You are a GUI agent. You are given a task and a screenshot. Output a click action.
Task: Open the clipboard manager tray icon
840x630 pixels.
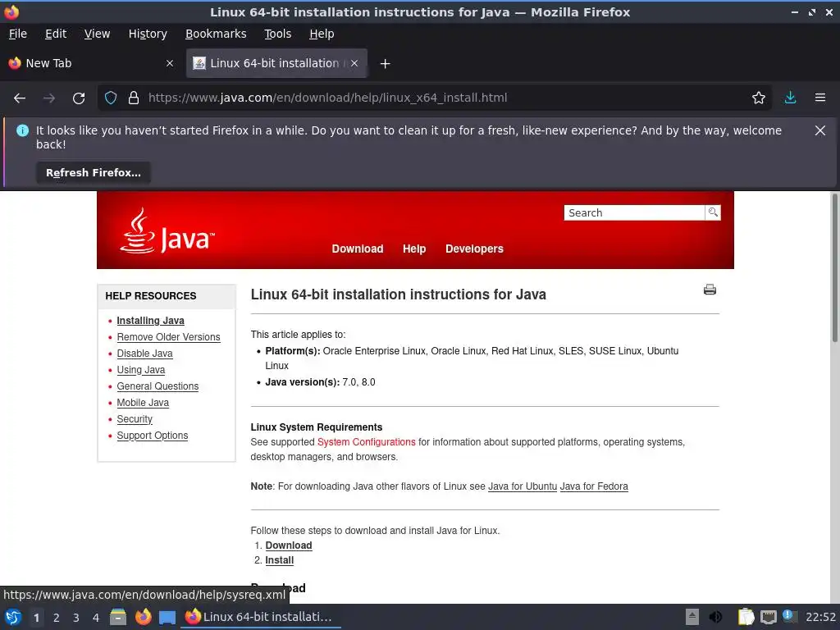pyautogui.click(x=746, y=617)
